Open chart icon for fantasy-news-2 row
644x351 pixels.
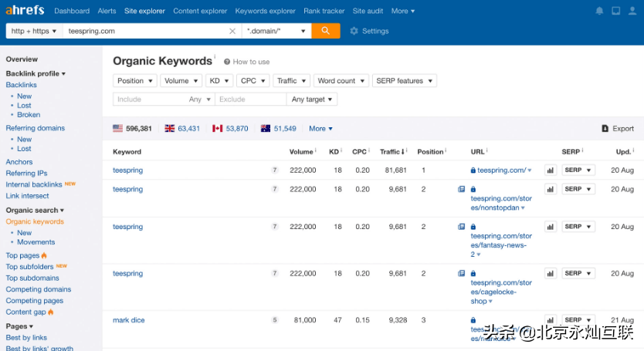point(551,227)
